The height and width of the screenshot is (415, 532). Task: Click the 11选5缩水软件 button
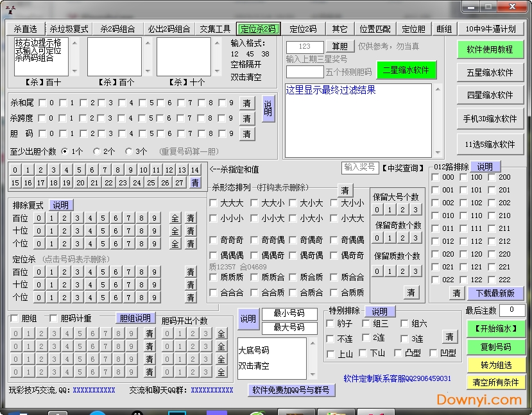point(490,144)
